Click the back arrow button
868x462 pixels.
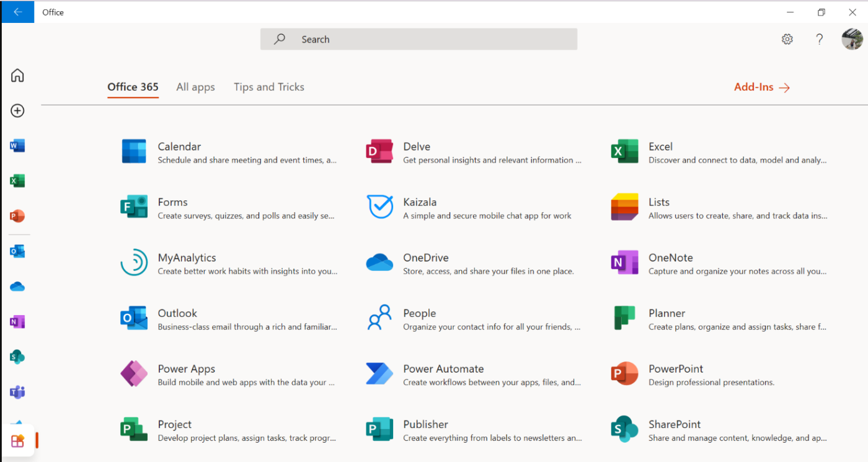point(17,12)
